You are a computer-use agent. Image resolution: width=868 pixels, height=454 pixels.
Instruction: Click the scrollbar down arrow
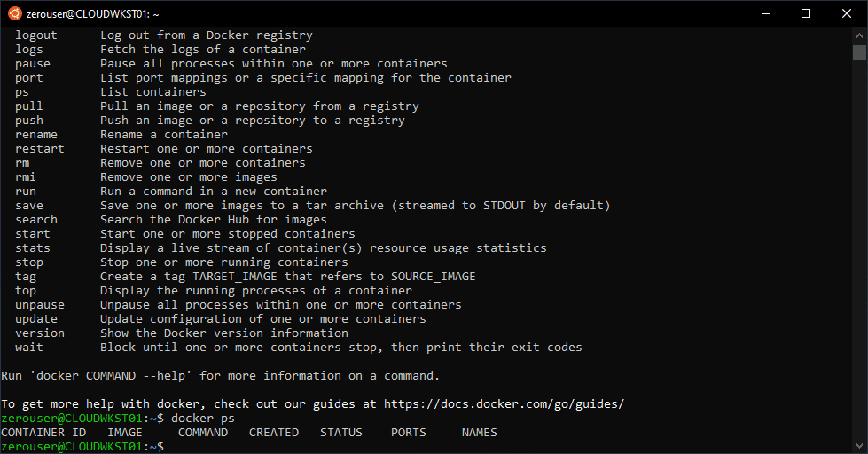coord(859,446)
